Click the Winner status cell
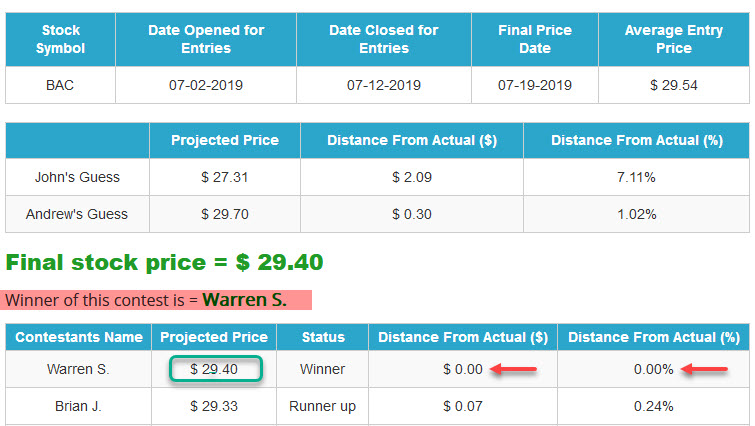 pos(323,369)
